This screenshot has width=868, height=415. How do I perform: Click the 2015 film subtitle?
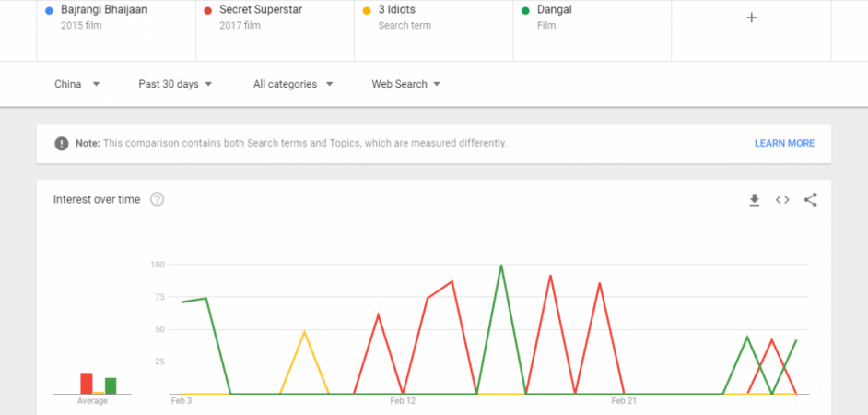click(81, 26)
